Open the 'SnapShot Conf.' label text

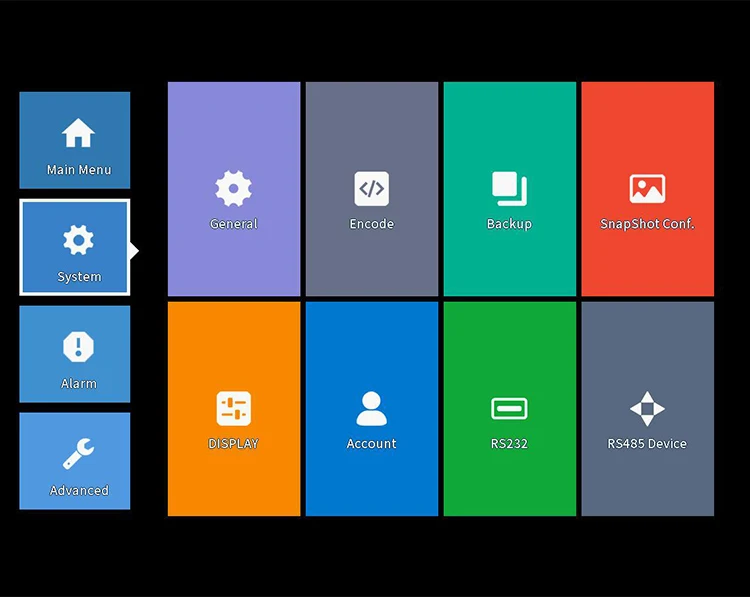647,224
